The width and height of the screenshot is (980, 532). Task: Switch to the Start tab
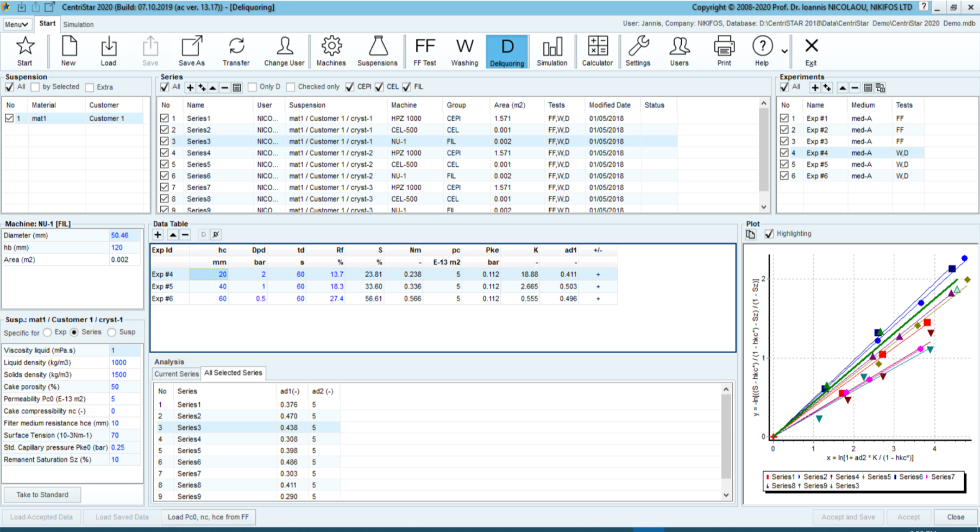[47, 23]
